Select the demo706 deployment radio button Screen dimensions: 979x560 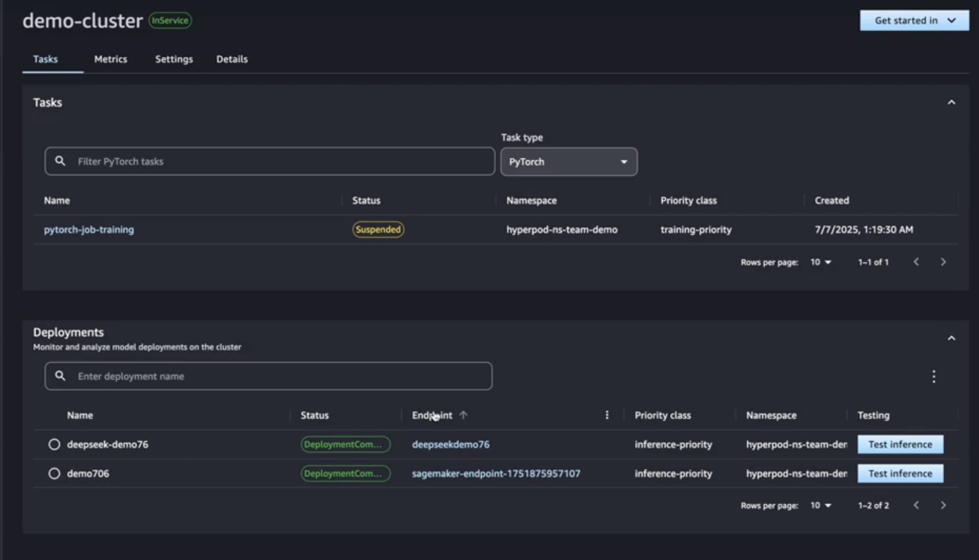pyautogui.click(x=54, y=473)
